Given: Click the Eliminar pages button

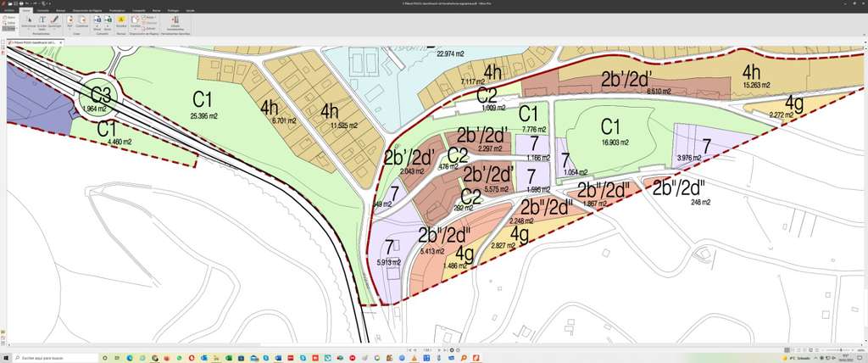Looking at the screenshot, I should click(x=151, y=22).
